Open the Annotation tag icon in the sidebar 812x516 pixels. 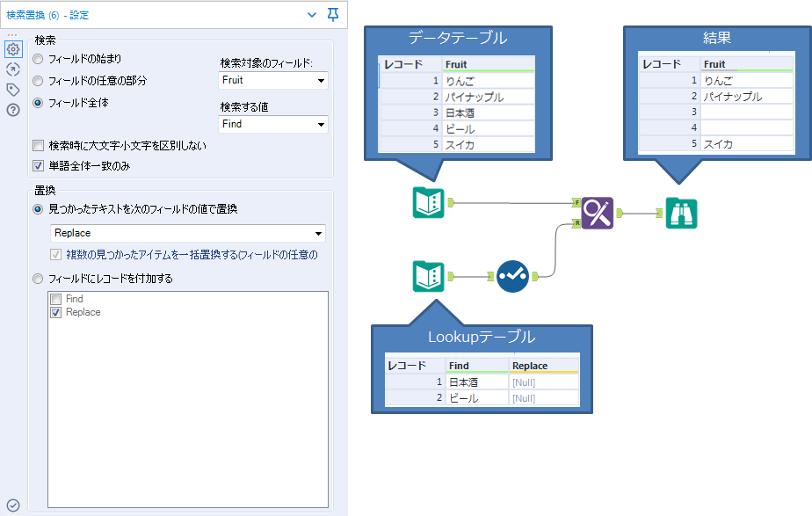[13, 89]
